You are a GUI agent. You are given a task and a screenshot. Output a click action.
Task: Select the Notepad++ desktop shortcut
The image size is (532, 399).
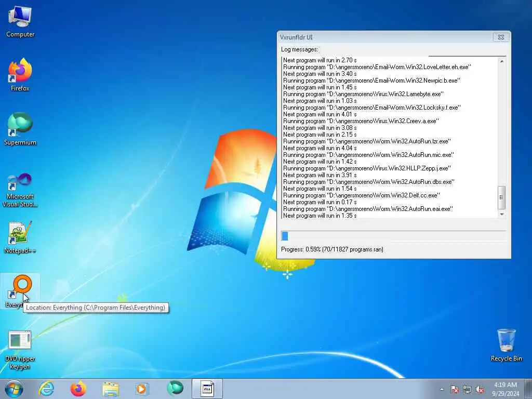pos(20,237)
